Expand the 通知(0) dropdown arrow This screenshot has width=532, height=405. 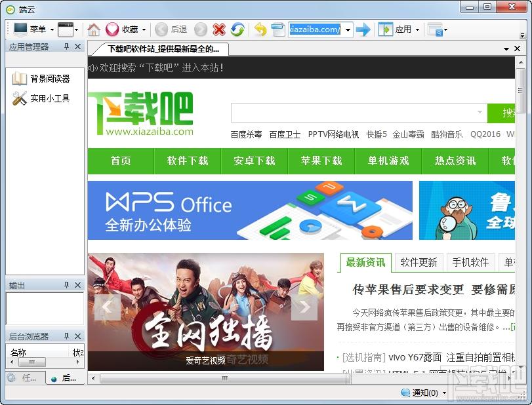click(x=444, y=393)
